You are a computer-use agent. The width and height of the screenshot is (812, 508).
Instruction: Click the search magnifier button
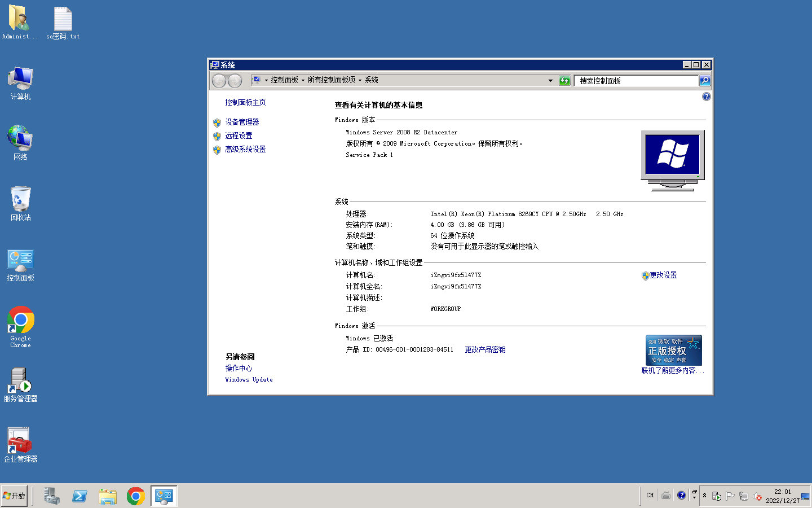705,81
